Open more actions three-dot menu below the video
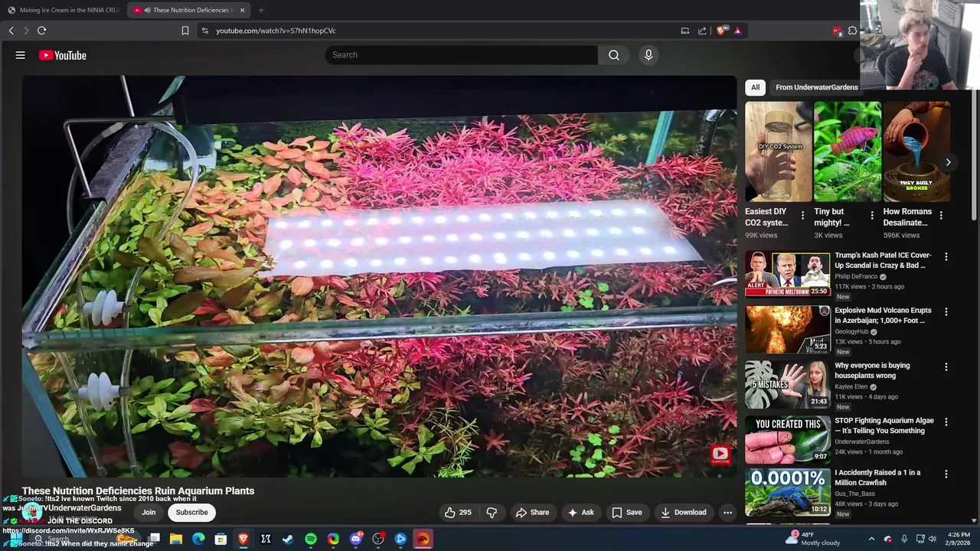 coord(727,513)
